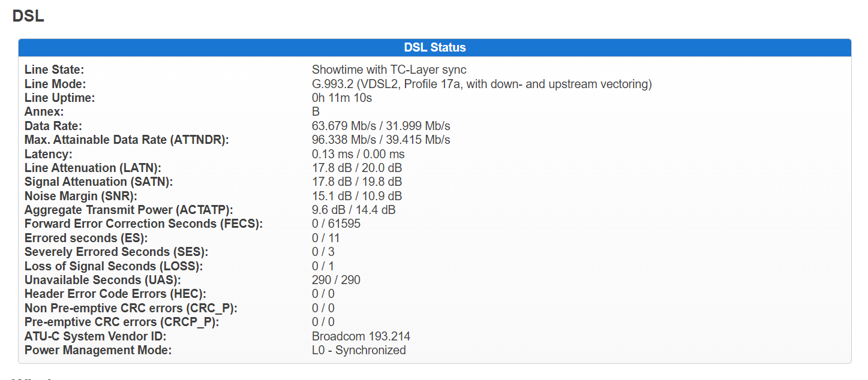Click the Errored seconds (ES) label
Image resolution: width=868 pixels, height=380 pixels.
(x=86, y=238)
